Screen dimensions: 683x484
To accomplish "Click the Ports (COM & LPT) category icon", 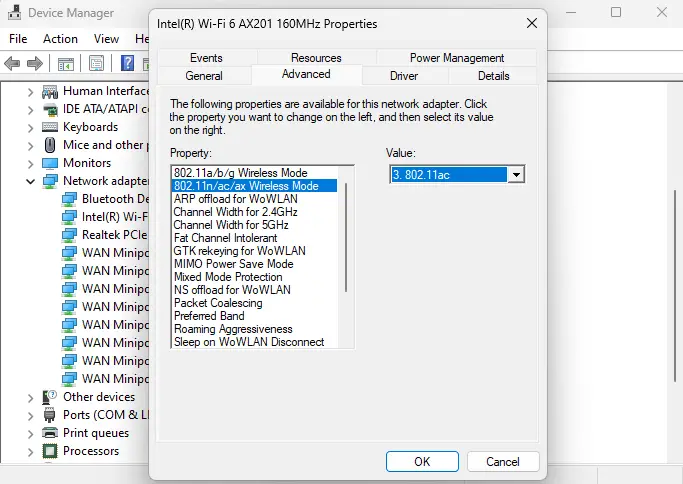I will [50, 415].
